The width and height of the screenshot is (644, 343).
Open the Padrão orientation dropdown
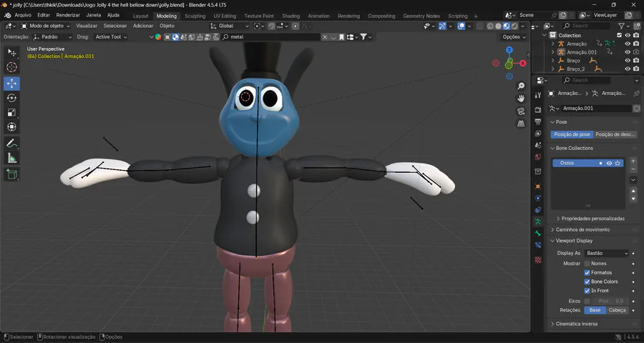click(x=52, y=37)
